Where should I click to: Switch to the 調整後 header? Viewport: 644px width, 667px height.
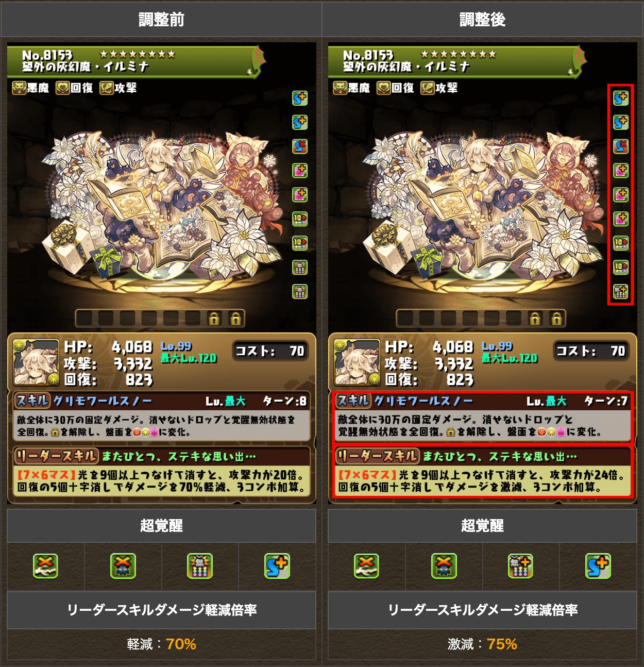(483, 20)
